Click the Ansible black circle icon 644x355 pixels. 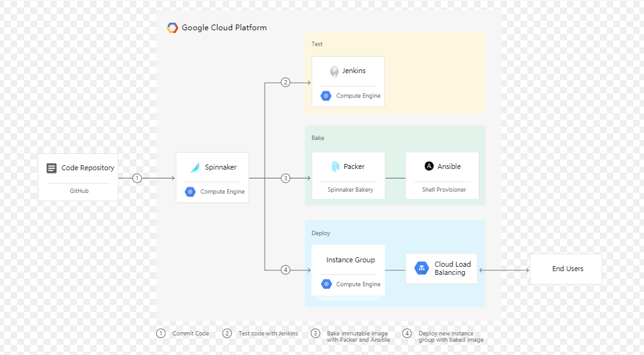[429, 166]
